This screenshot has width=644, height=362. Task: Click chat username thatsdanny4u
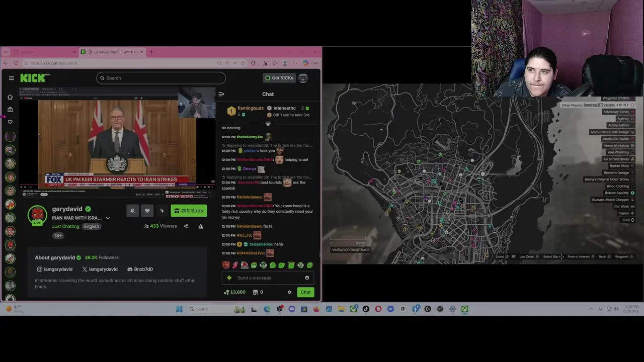[x=250, y=137]
